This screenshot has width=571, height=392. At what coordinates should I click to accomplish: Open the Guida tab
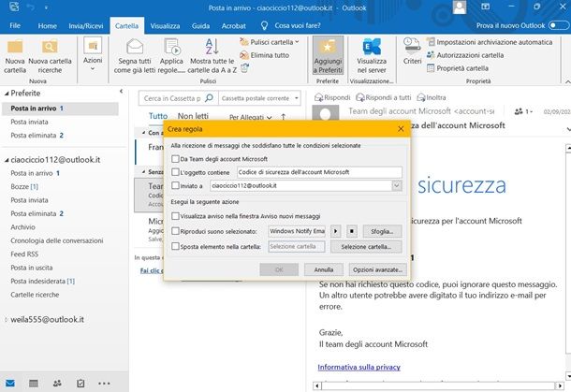[200, 26]
